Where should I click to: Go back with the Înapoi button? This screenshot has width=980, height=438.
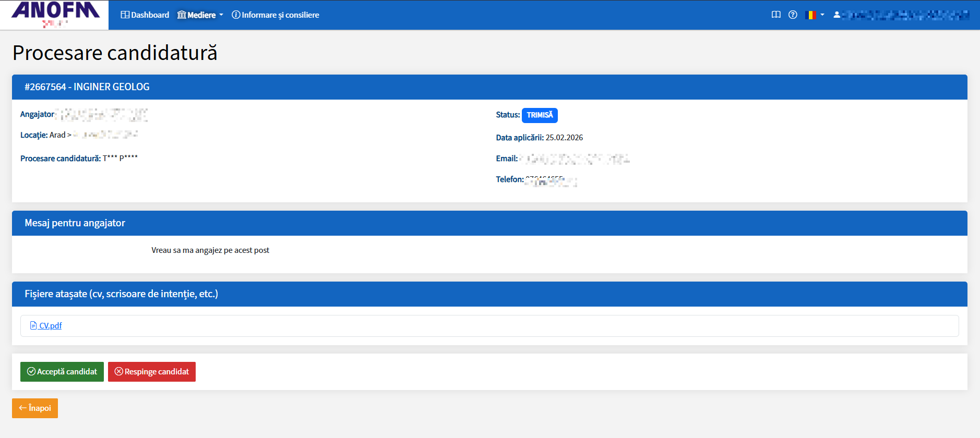(35, 408)
